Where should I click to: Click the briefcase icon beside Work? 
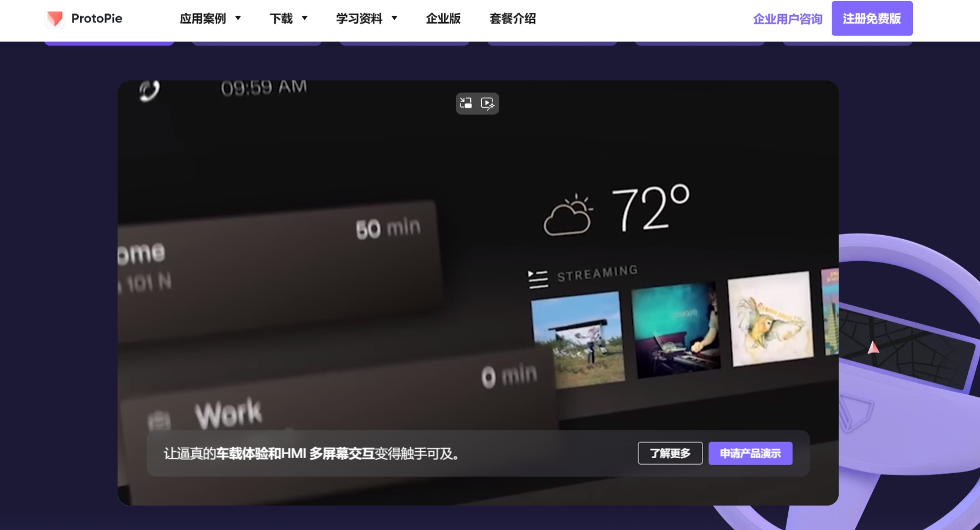159,421
